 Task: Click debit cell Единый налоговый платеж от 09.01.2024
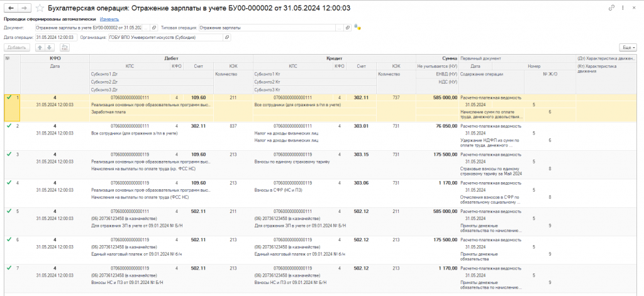tap(136, 254)
